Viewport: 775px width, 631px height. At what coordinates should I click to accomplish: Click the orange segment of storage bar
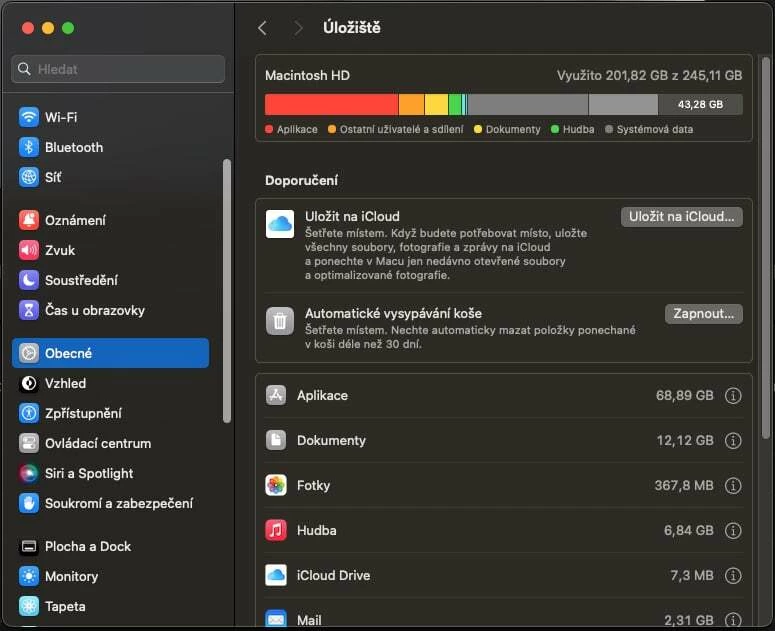pyautogui.click(x=411, y=104)
